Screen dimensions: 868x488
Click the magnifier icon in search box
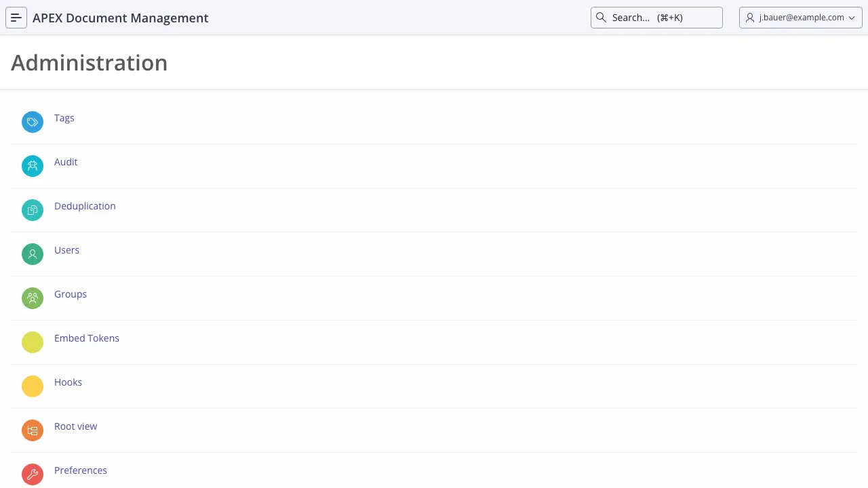[601, 18]
